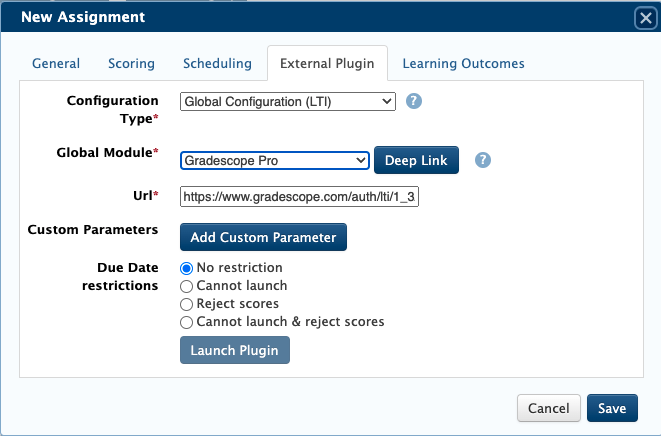Close the New Assignment dialog with X
Viewport: 661px width, 436px height.
[645, 17]
